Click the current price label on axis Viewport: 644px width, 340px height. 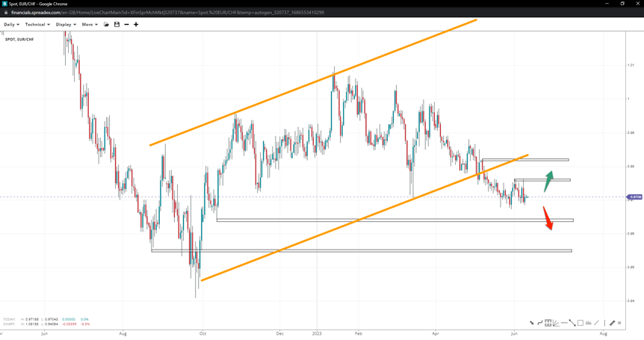(635, 197)
